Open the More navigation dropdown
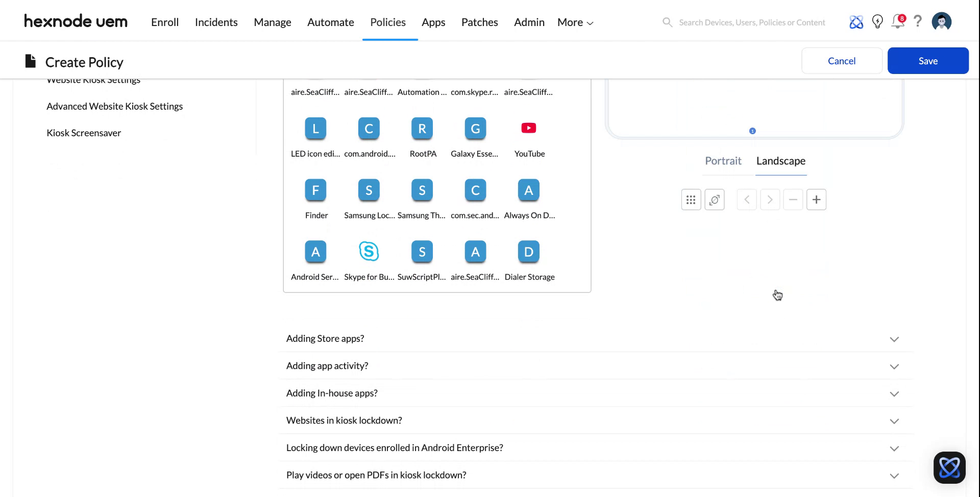The height and width of the screenshot is (497, 980). pos(574,22)
